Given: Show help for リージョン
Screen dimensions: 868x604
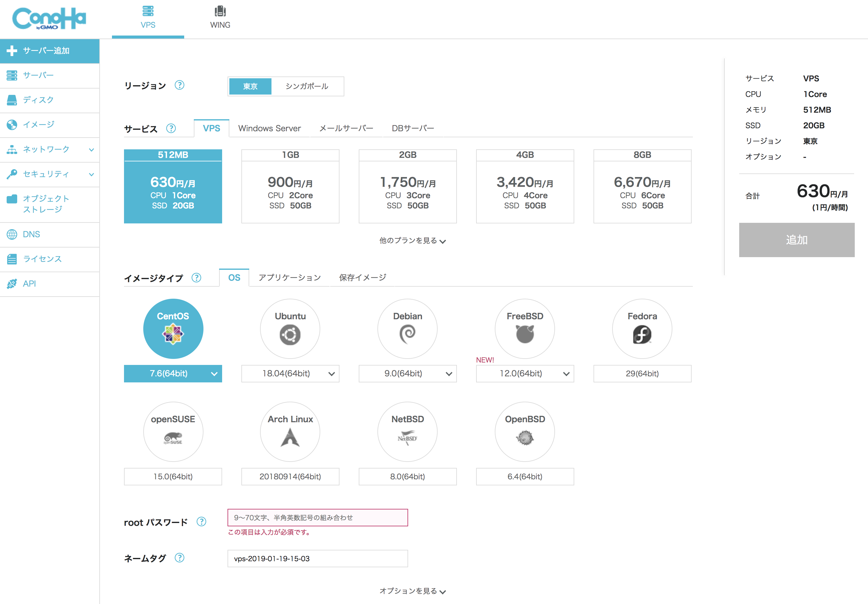Looking at the screenshot, I should click(180, 85).
